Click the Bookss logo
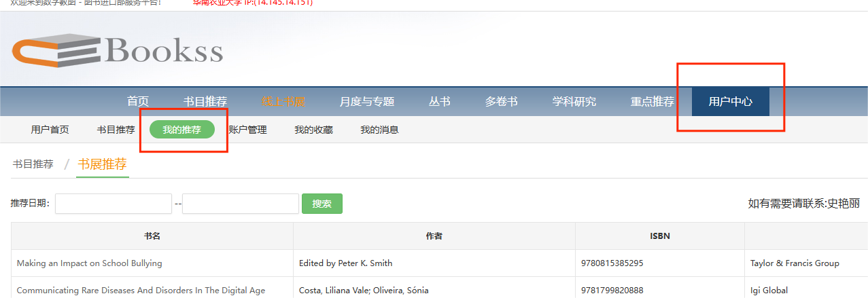Image resolution: width=868 pixels, height=298 pixels. [x=117, y=52]
